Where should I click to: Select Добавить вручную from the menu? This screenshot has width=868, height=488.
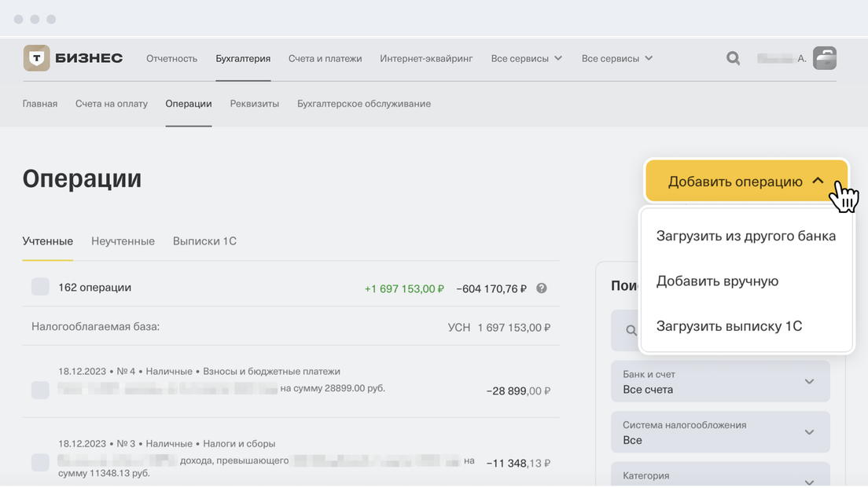(x=717, y=281)
